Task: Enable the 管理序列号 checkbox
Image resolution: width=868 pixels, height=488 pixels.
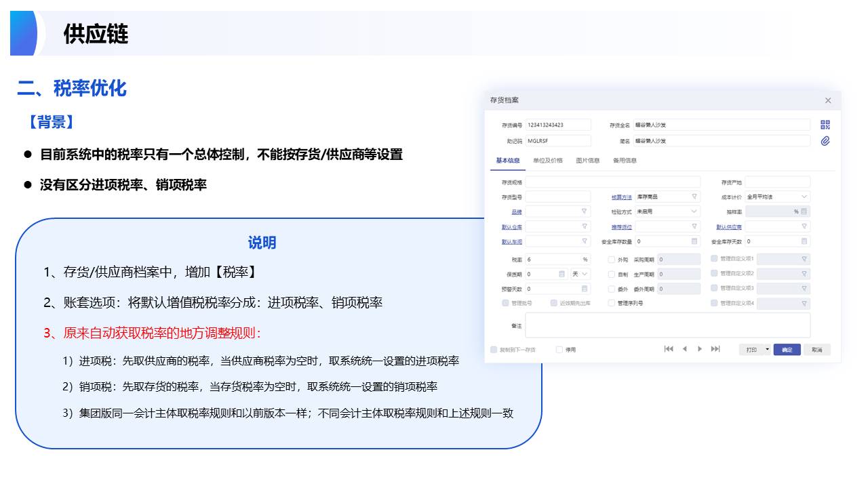Action: tap(612, 303)
